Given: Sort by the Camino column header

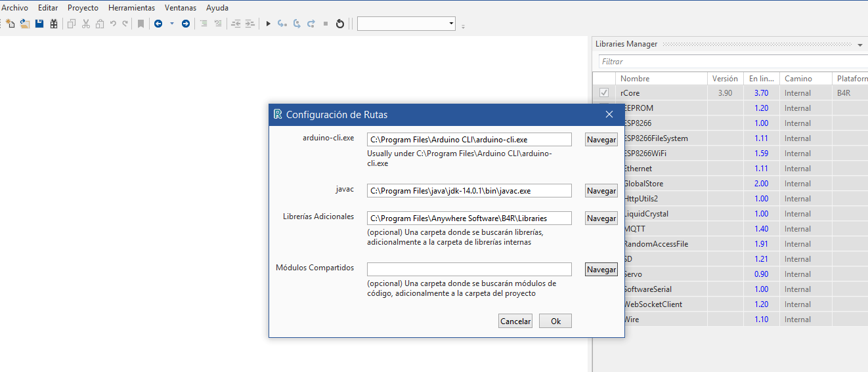Looking at the screenshot, I should [x=806, y=79].
